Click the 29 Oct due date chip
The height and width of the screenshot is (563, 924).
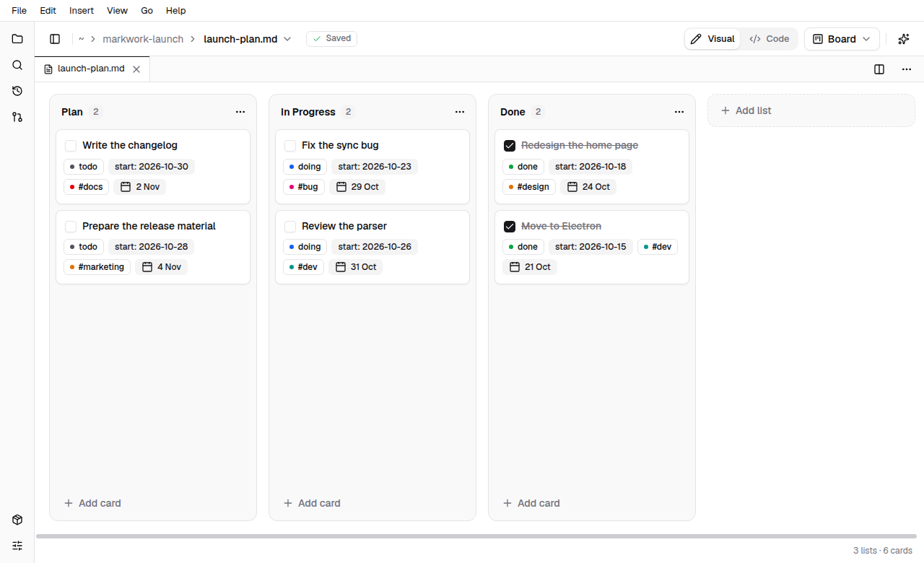click(357, 187)
